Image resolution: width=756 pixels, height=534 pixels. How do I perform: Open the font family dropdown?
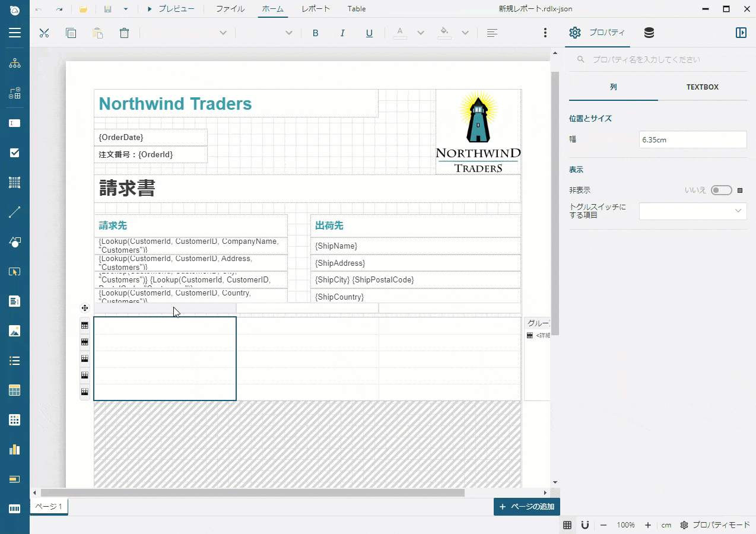click(x=223, y=33)
